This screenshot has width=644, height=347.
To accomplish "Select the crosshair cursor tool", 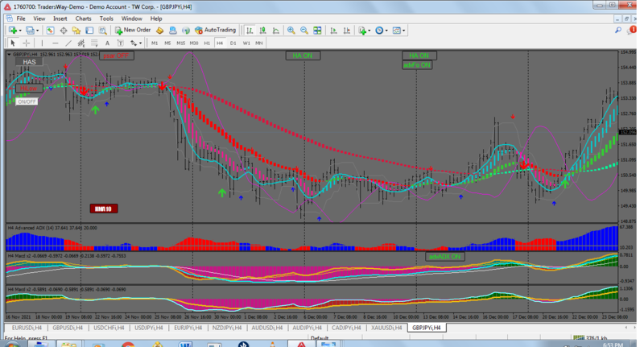I will 27,43.
